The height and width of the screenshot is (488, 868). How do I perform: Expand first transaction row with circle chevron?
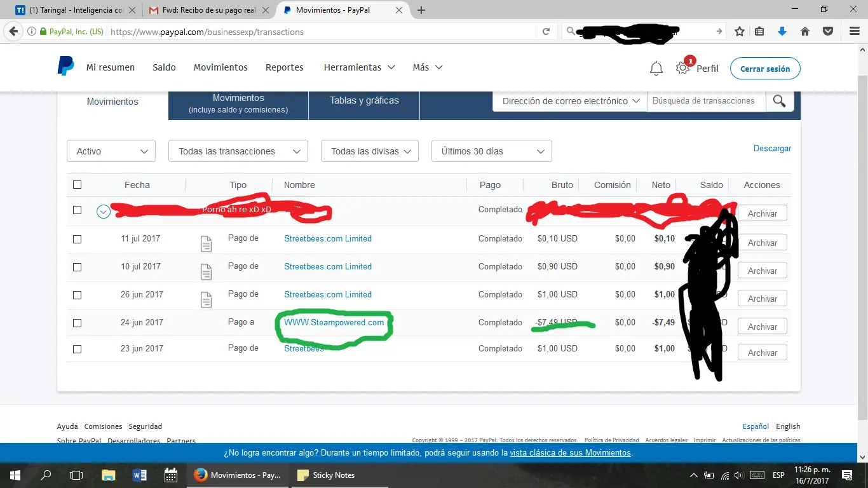point(104,212)
